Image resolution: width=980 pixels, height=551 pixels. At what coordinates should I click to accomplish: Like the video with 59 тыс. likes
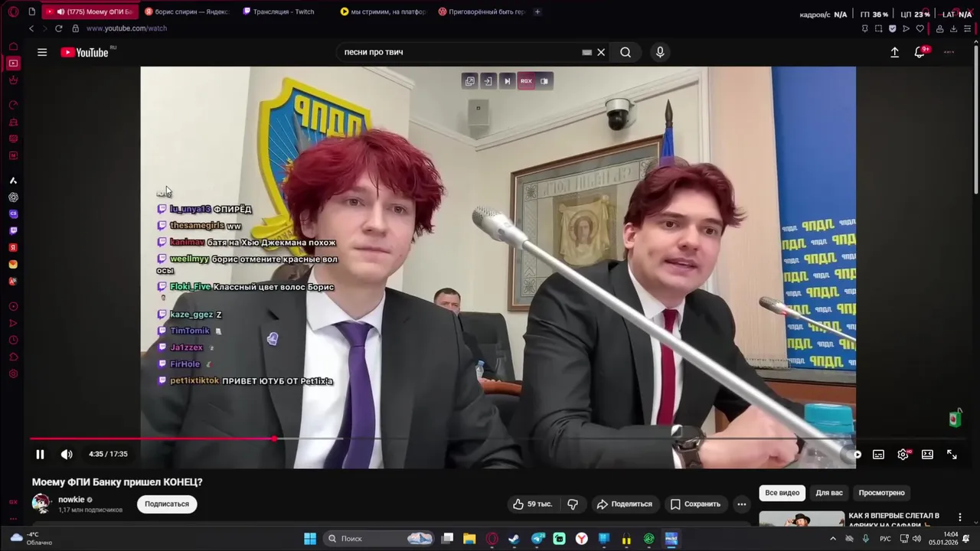point(532,504)
